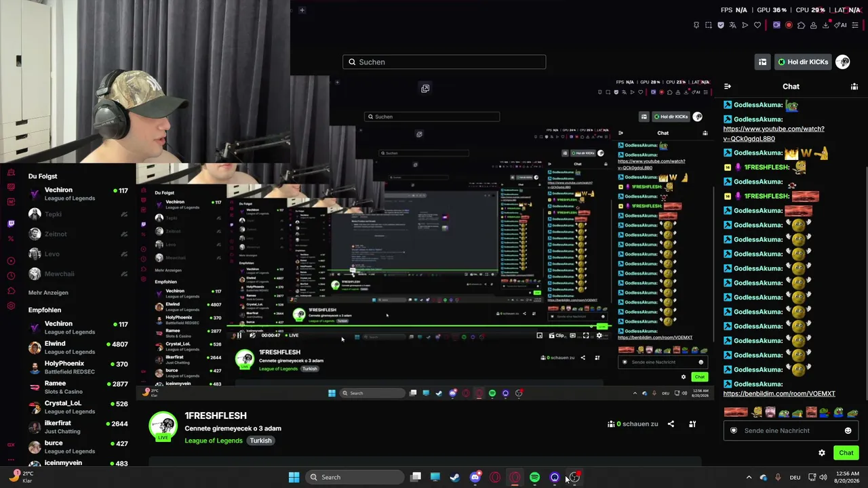The height and width of the screenshot is (488, 868).
Task: Collapse the chat panel with the arrow icon
Action: (x=728, y=86)
